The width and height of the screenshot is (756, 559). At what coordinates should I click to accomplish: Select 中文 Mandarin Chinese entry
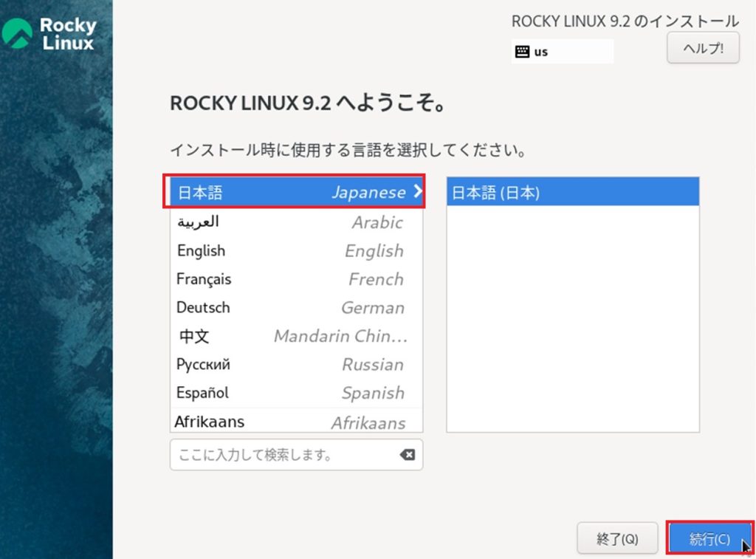295,336
